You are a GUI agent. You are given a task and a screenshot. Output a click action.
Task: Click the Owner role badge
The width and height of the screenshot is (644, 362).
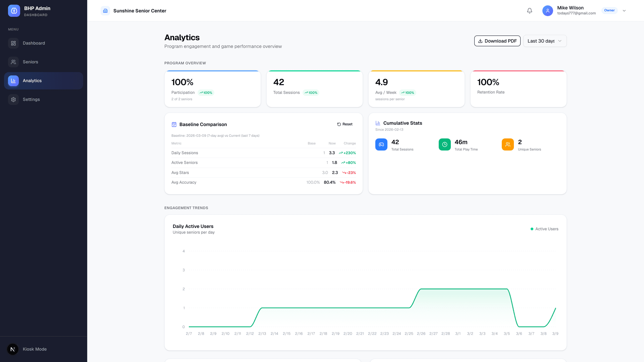[609, 10]
